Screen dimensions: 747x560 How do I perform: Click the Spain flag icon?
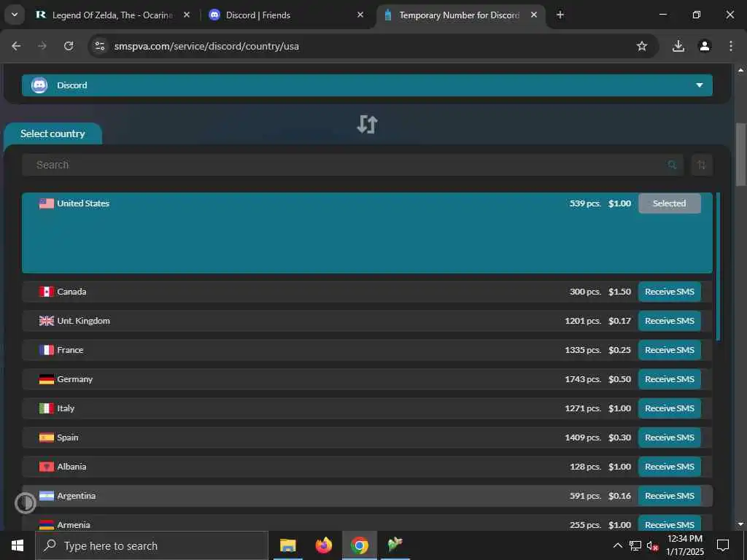click(x=46, y=437)
